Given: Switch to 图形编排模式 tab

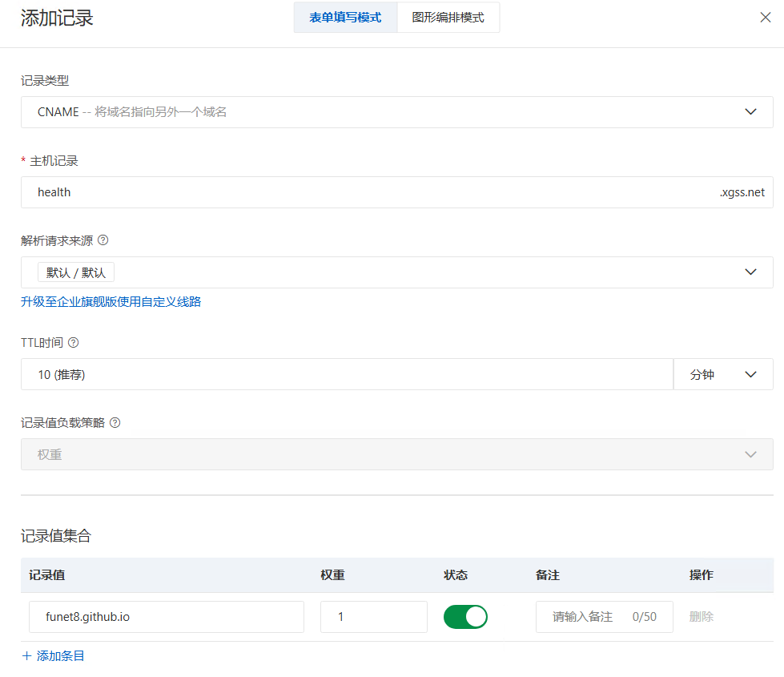Looking at the screenshot, I should click(x=448, y=17).
